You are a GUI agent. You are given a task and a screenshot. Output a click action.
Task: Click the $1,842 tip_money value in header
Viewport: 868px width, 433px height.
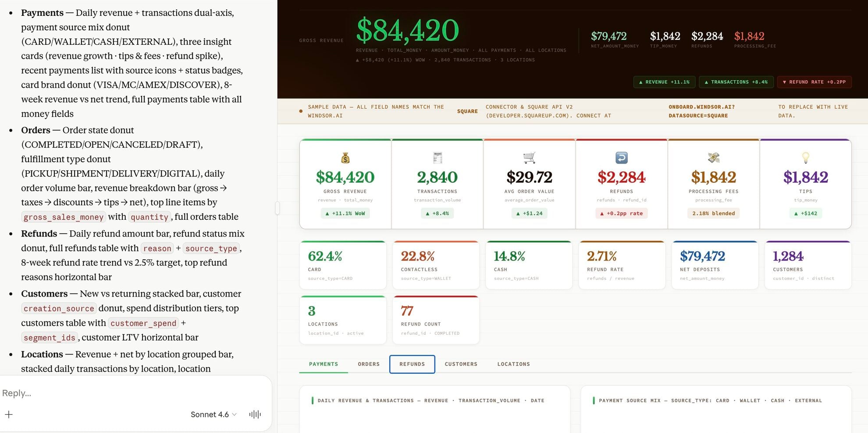pyautogui.click(x=665, y=36)
